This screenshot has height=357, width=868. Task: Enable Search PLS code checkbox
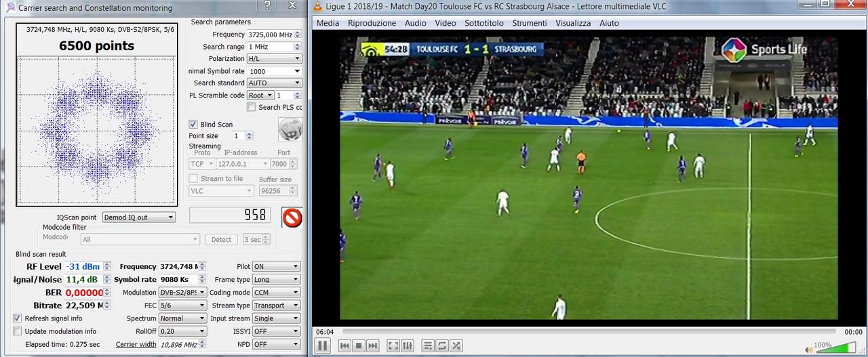252,107
